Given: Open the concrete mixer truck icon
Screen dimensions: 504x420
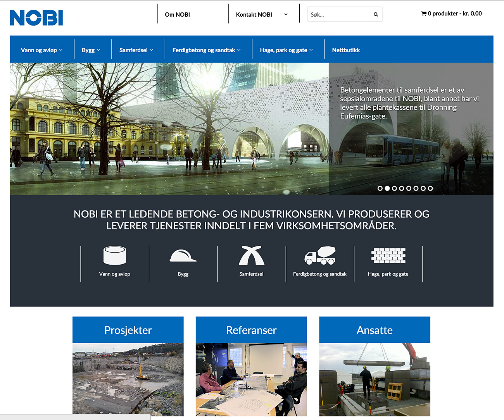Looking at the screenshot, I should pyautogui.click(x=320, y=255).
